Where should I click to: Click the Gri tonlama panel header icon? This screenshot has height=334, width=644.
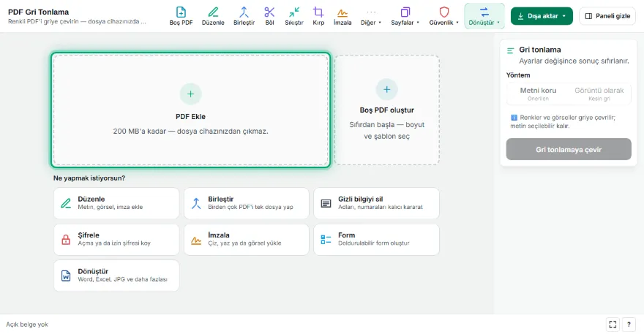511,50
